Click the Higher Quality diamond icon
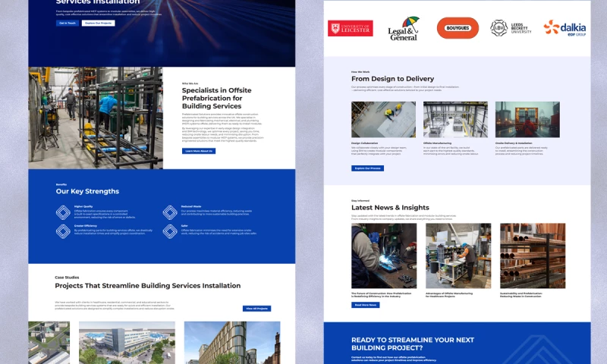The width and height of the screenshot is (607, 364). [63, 212]
